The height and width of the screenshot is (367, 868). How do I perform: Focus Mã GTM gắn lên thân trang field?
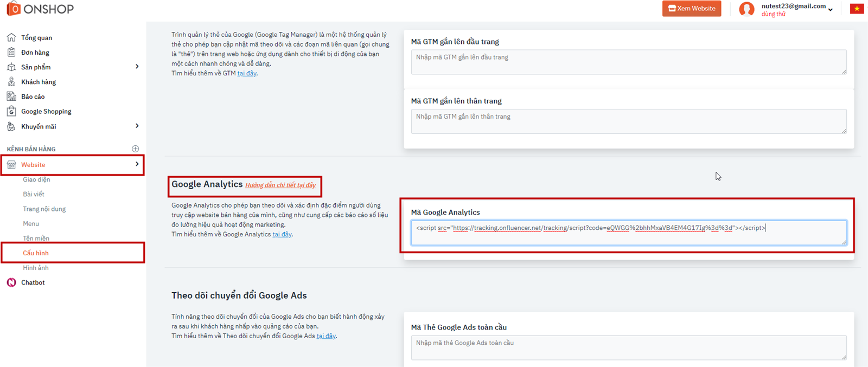pyautogui.click(x=629, y=121)
